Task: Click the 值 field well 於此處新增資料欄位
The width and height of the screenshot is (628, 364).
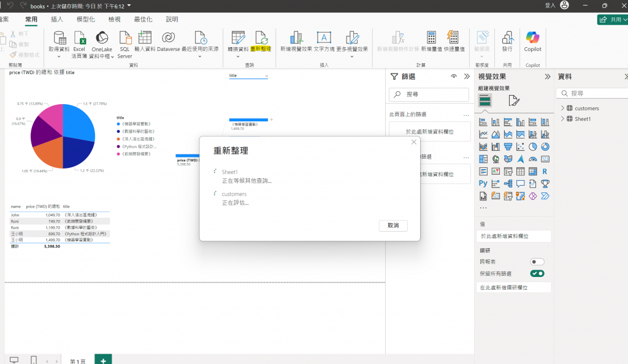Action: [513, 236]
